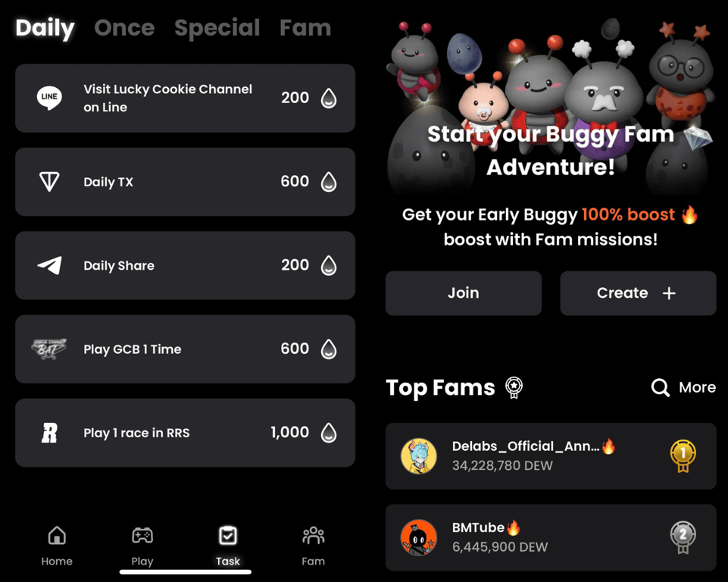This screenshot has height=582, width=728.
Task: Tap the TON logo on Daily TX
Action: pyautogui.click(x=49, y=182)
